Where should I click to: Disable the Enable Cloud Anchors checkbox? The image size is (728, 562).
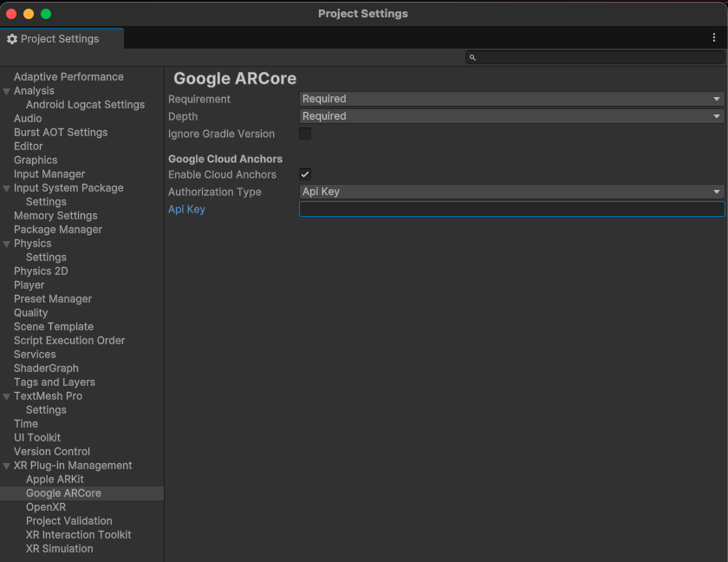[304, 174]
